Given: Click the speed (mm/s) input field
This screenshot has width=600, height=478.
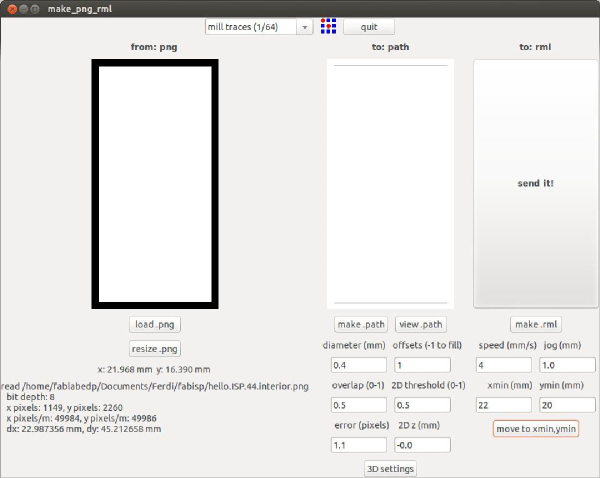Looking at the screenshot, I should coord(504,365).
